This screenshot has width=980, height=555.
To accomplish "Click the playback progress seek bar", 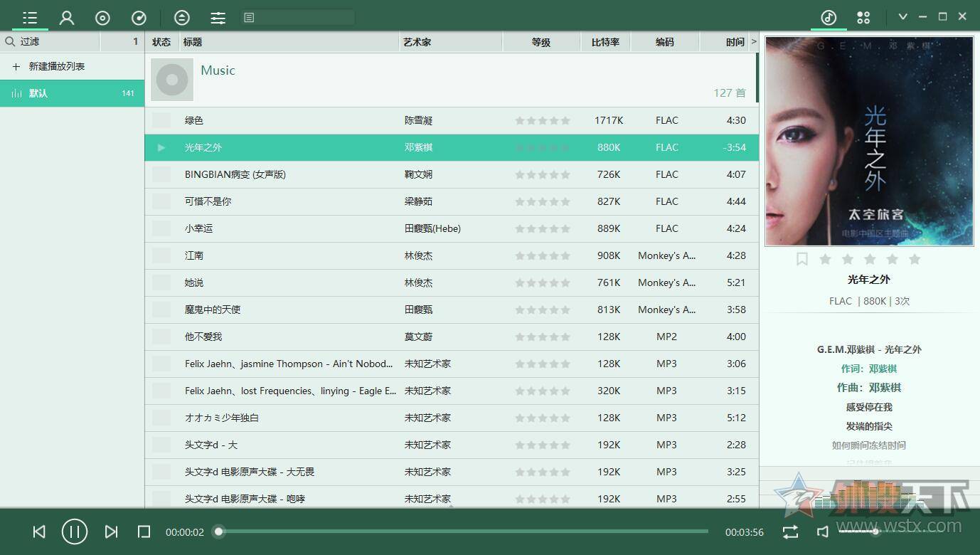I will tap(462, 532).
